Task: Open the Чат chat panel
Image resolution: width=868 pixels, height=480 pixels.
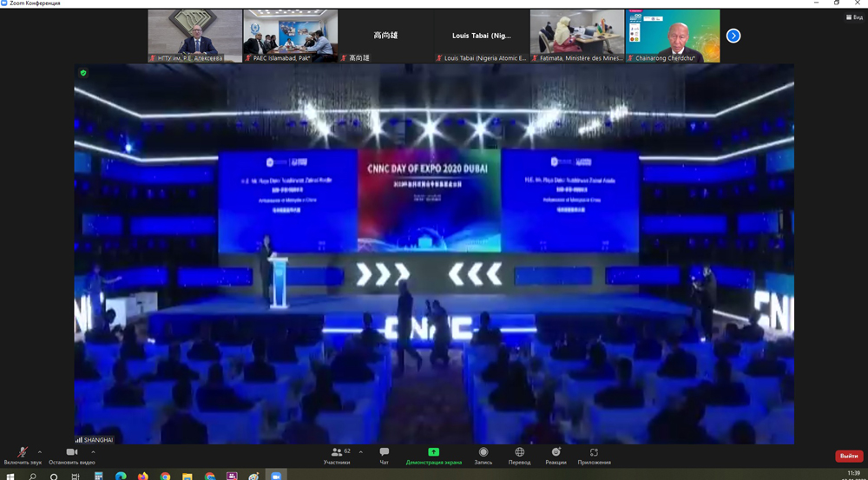Action: [x=385, y=457]
